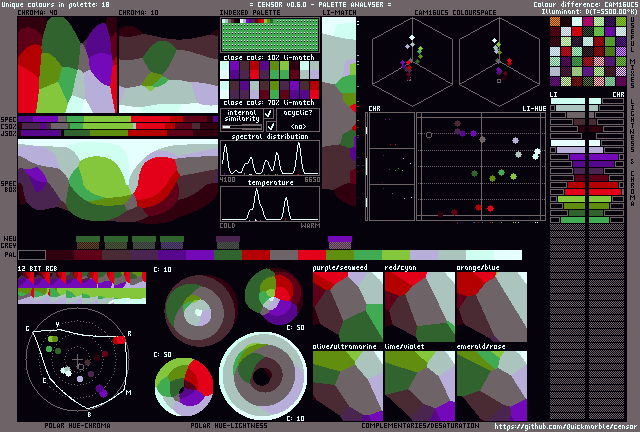The image size is (640, 432).
Task: Click the 'NEU GREY' row label
Action: (x=9, y=242)
